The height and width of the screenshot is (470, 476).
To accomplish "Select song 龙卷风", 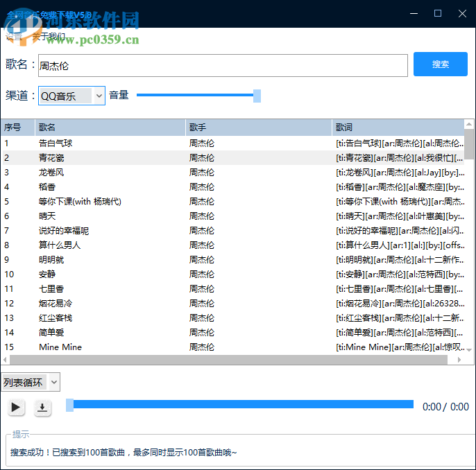I will click(51, 172).
